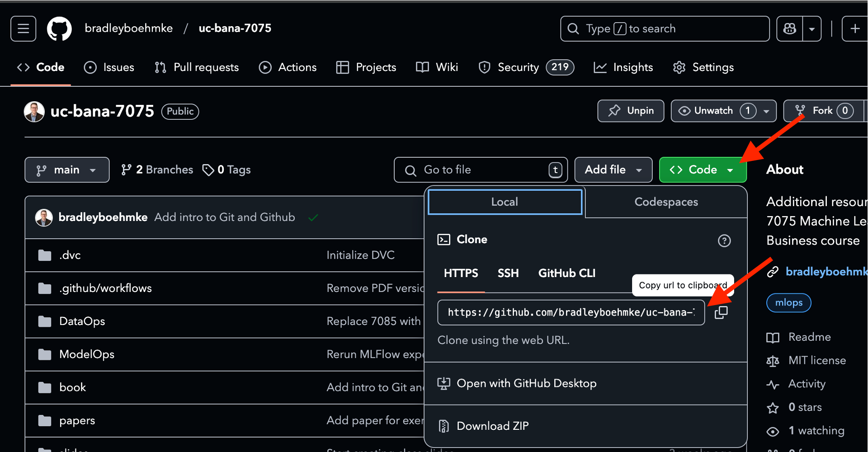The height and width of the screenshot is (452, 868).
Task: Open the Initialize DVC commit message
Action: coord(361,255)
